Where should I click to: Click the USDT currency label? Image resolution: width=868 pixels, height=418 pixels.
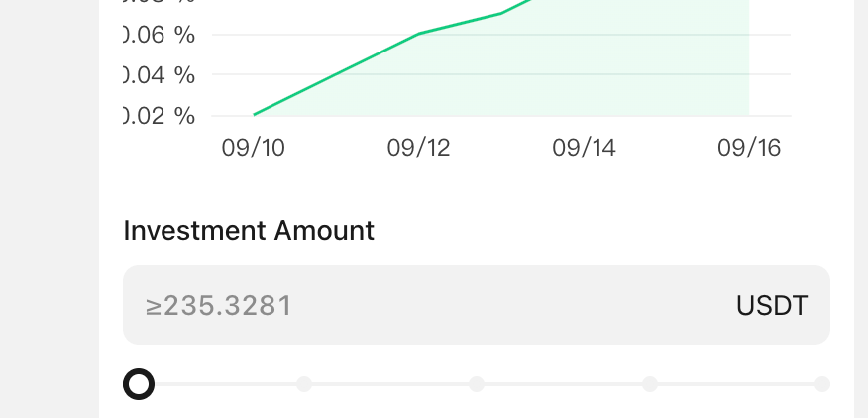(772, 306)
